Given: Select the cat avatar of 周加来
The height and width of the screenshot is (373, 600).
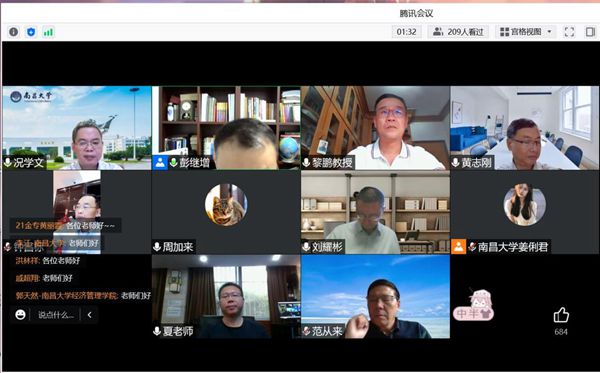Looking at the screenshot, I should (x=226, y=205).
